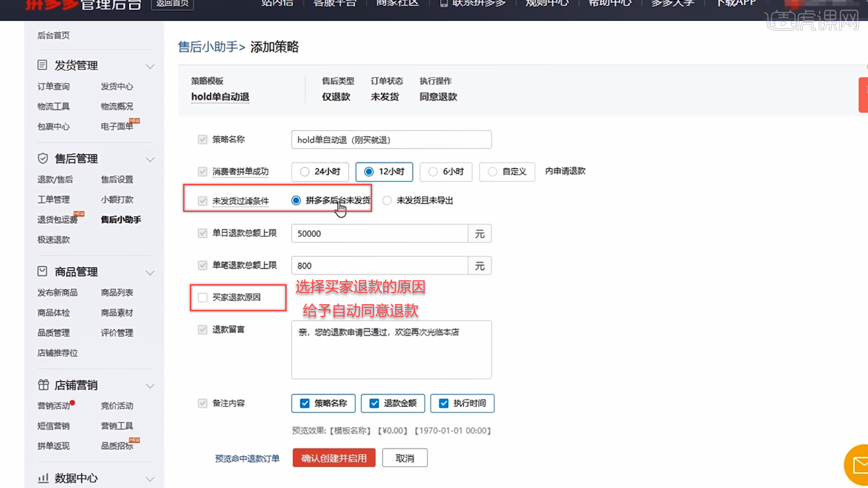Click the 退款留言 message textarea
868x488 pixels.
pyautogui.click(x=392, y=350)
